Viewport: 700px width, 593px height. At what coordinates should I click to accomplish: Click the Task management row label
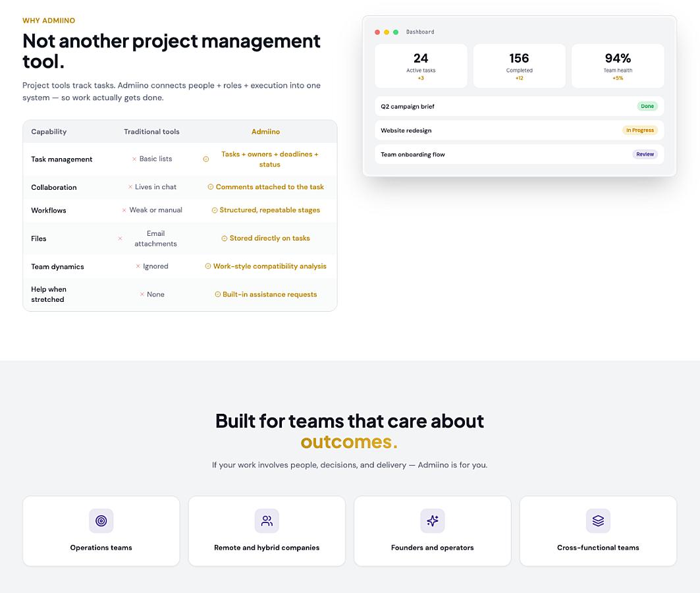(62, 159)
